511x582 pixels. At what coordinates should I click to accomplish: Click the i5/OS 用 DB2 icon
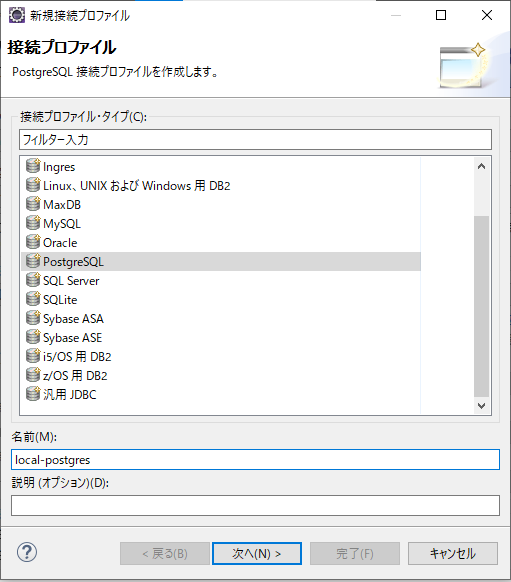tap(33, 356)
